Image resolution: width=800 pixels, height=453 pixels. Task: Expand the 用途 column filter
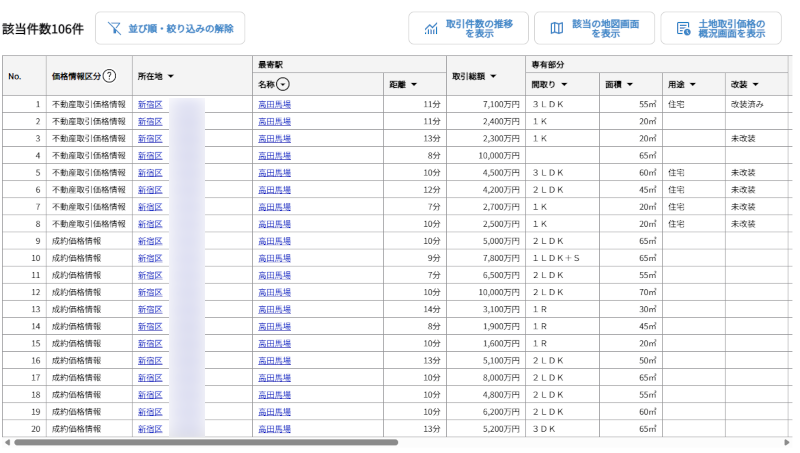pos(692,85)
